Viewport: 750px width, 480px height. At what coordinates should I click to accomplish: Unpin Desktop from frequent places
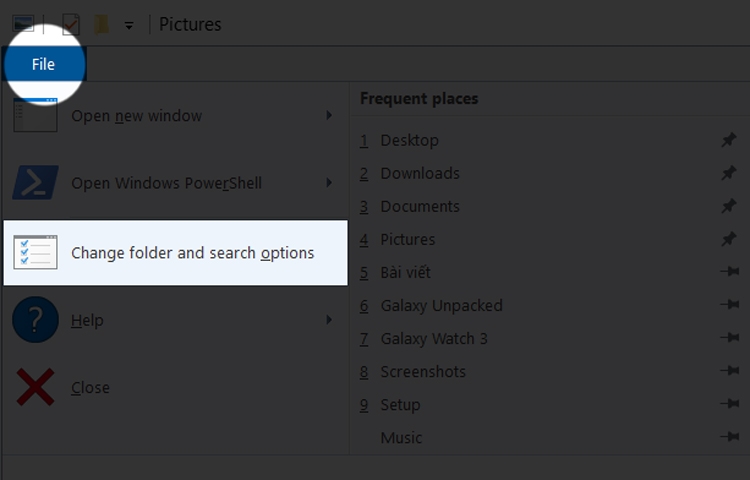coord(729,141)
